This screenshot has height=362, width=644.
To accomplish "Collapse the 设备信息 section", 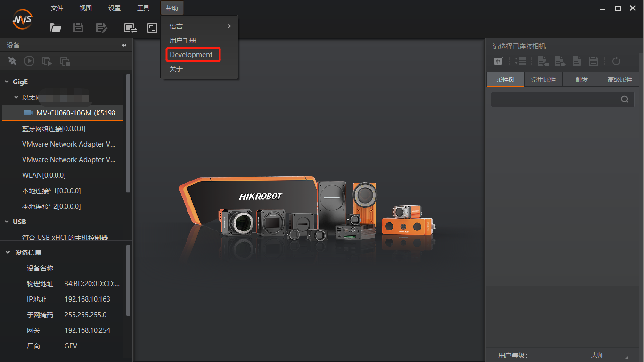I will [x=8, y=253].
